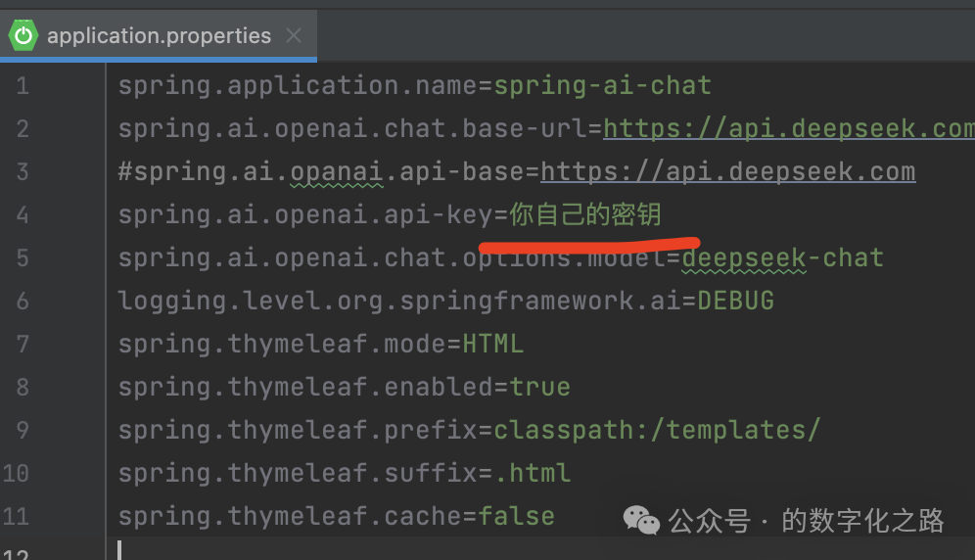
Task: Close the application.properties tab
Action: [294, 35]
